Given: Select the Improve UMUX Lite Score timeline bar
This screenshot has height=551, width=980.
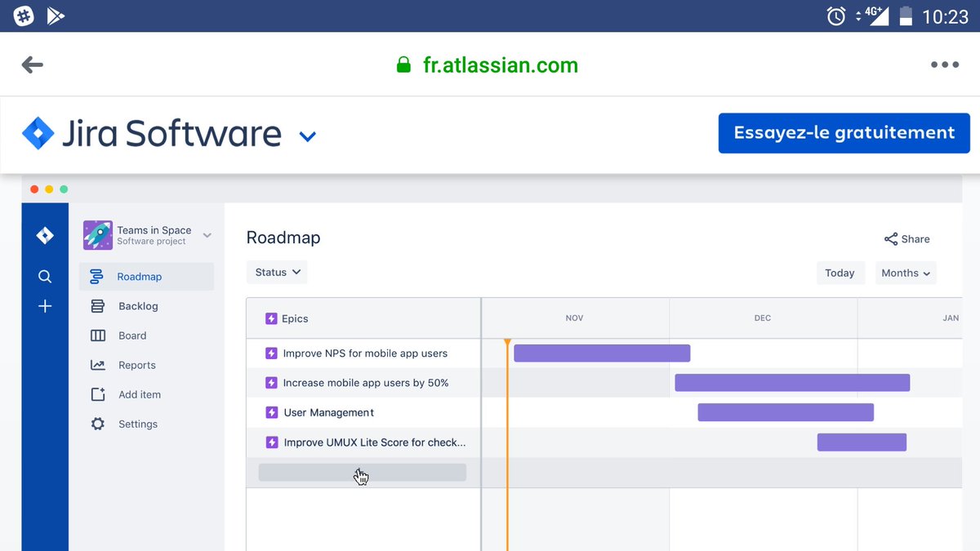Looking at the screenshot, I should [x=862, y=442].
